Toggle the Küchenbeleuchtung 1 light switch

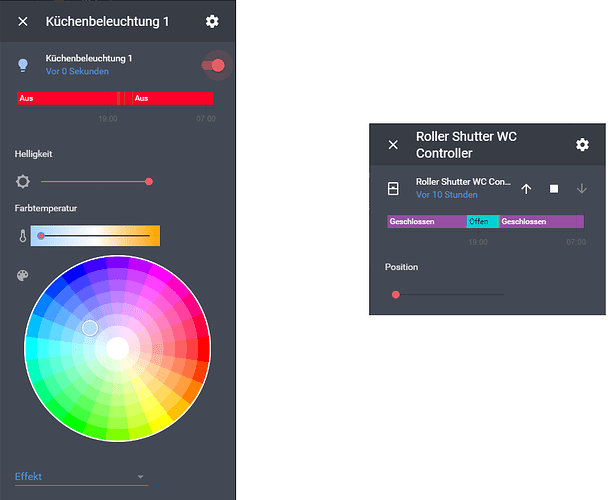[214, 65]
